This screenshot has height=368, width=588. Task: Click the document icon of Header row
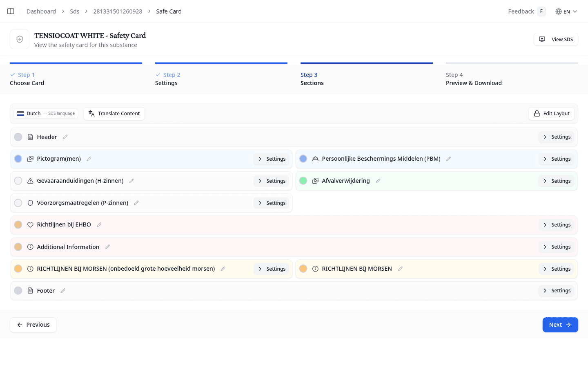[30, 137]
